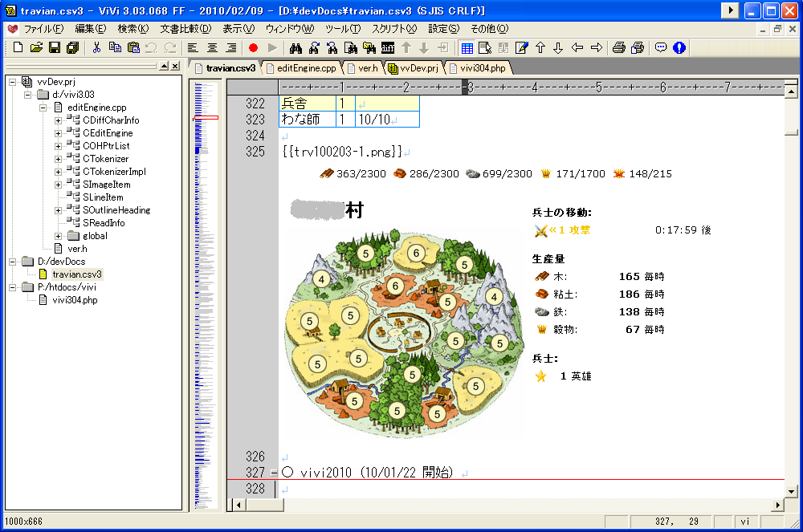
Task: Open the その他(O) menu
Action: [490, 29]
